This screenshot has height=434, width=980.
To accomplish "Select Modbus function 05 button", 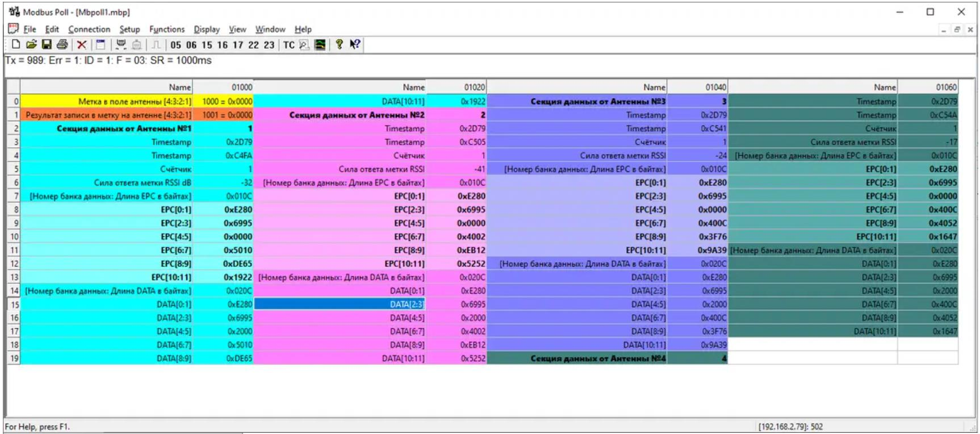I will pos(176,45).
